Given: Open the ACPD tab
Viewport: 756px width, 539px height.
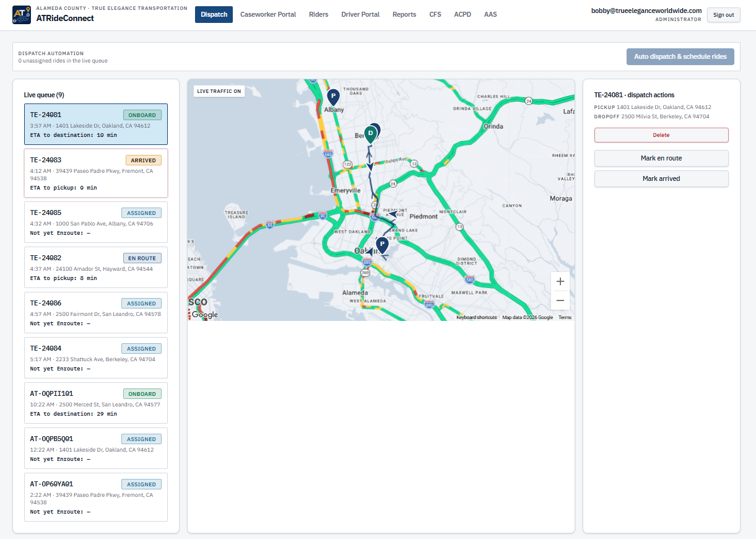Looking at the screenshot, I should [x=463, y=14].
